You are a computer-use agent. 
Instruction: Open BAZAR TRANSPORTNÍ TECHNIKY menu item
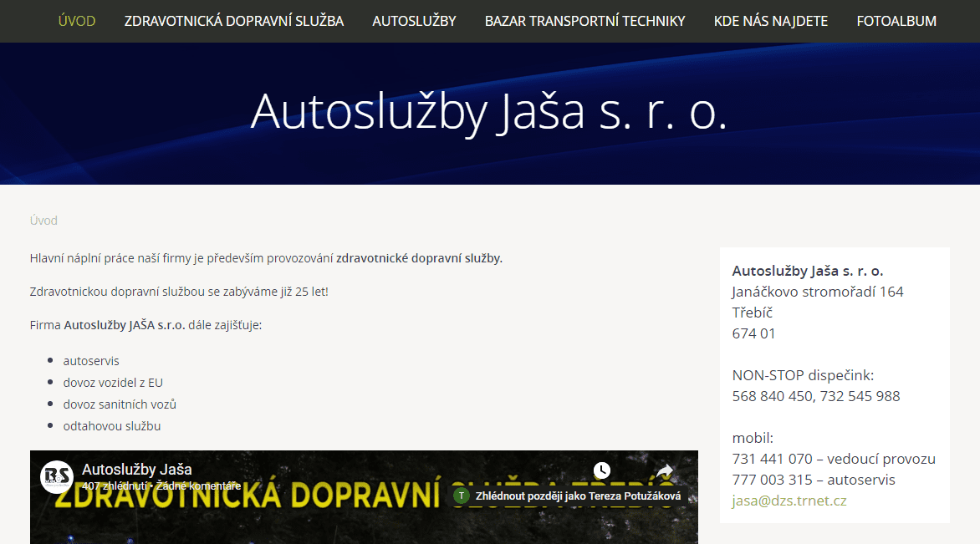click(584, 21)
